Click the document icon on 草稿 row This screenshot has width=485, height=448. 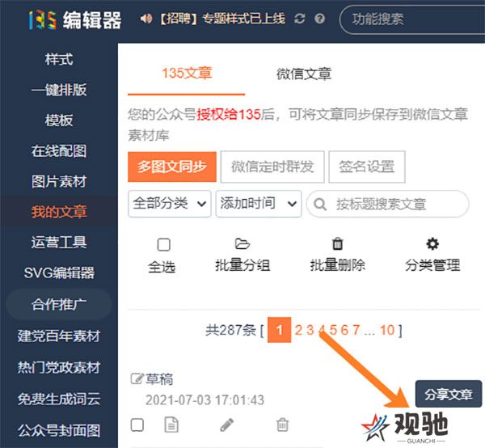pos(171,425)
